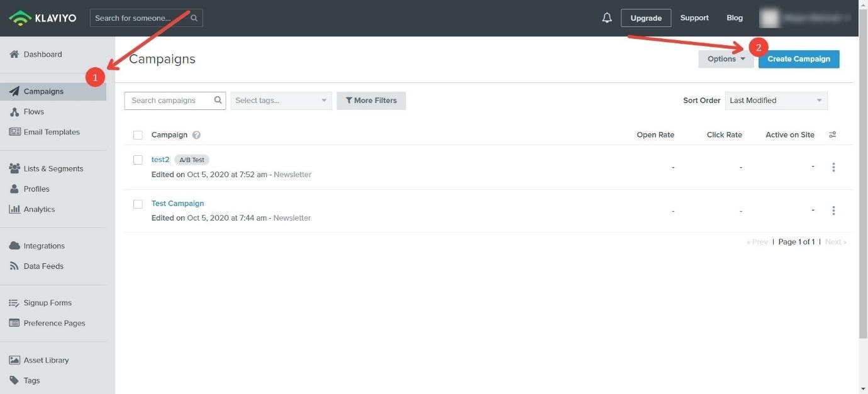The height and width of the screenshot is (394, 868).
Task: Click the More Filters button
Action: (371, 101)
